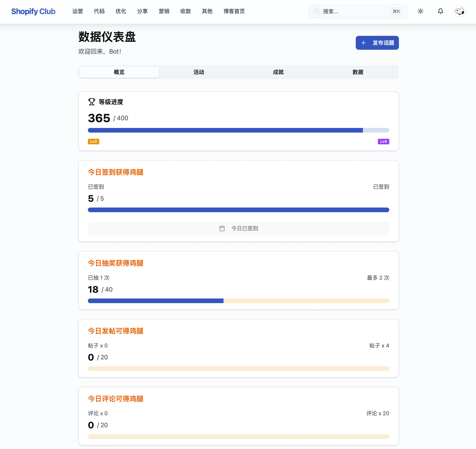Click the plus icon inside 发布话题 button
Screen dimensions: 476x449
(363, 43)
